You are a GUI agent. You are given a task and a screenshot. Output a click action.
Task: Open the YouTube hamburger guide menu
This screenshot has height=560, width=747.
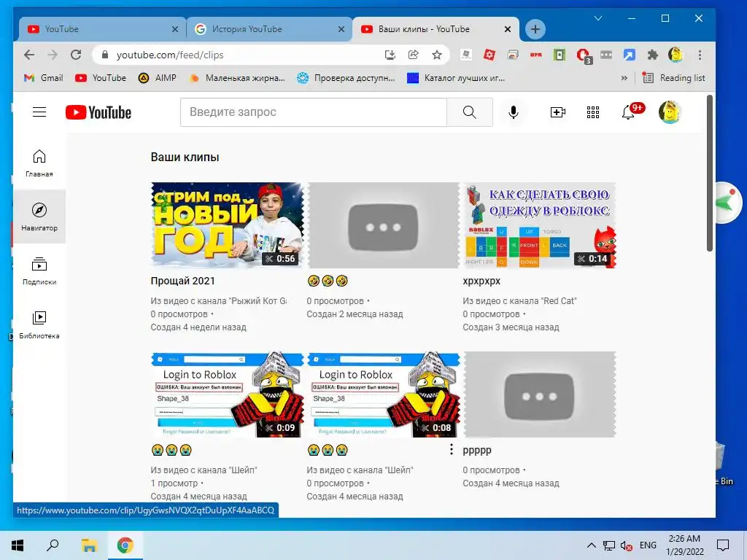pyautogui.click(x=39, y=112)
